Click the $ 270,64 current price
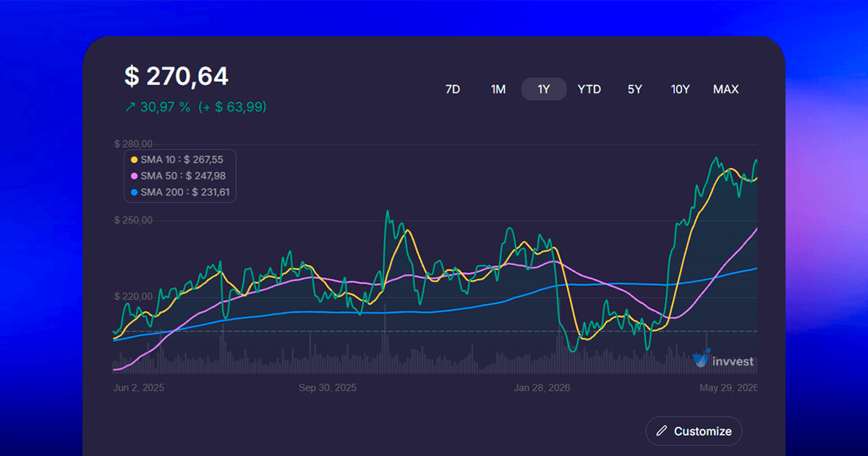This screenshot has height=456, width=868. coord(176,76)
